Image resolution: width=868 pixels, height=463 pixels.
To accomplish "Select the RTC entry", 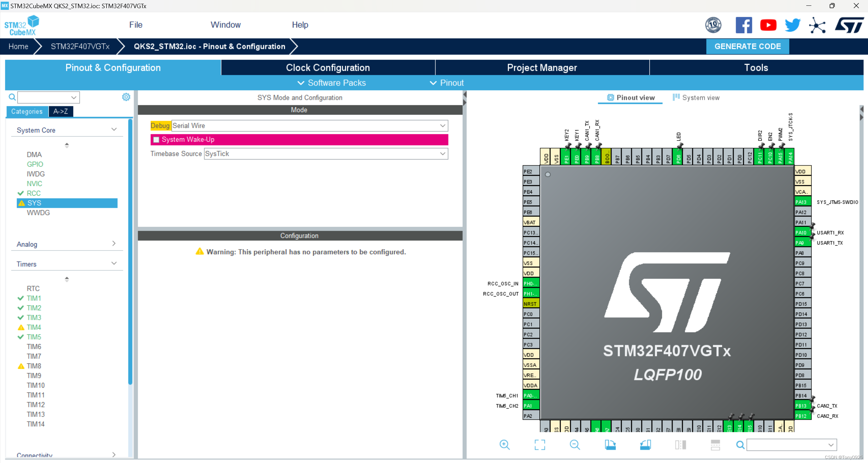I will point(33,289).
